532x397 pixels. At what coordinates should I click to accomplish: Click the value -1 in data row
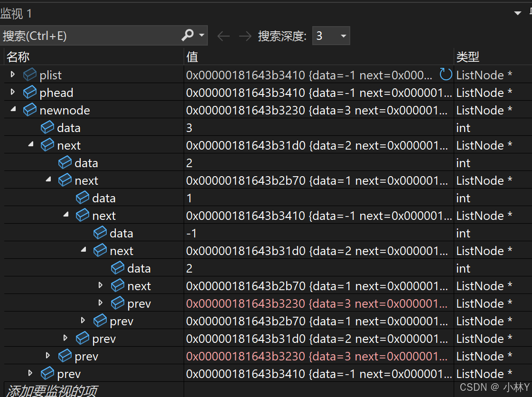click(191, 233)
